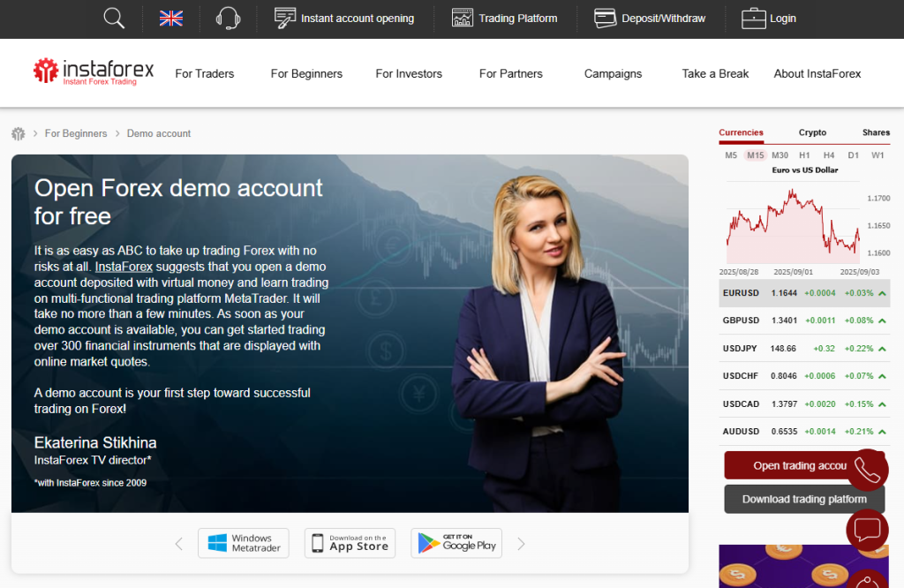Click the Download trading platform button
Screen dimensions: 904x588
click(803, 499)
